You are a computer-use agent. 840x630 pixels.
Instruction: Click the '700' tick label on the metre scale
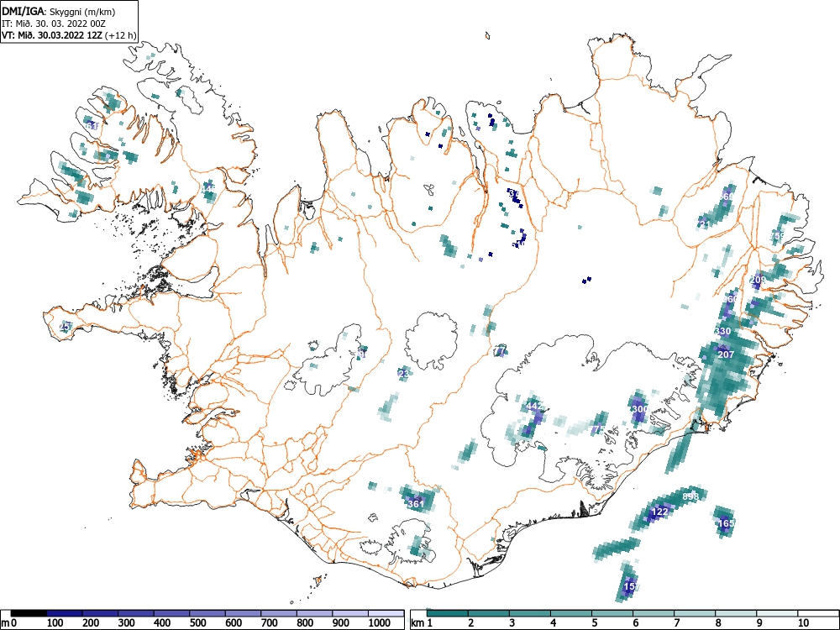click(x=270, y=623)
